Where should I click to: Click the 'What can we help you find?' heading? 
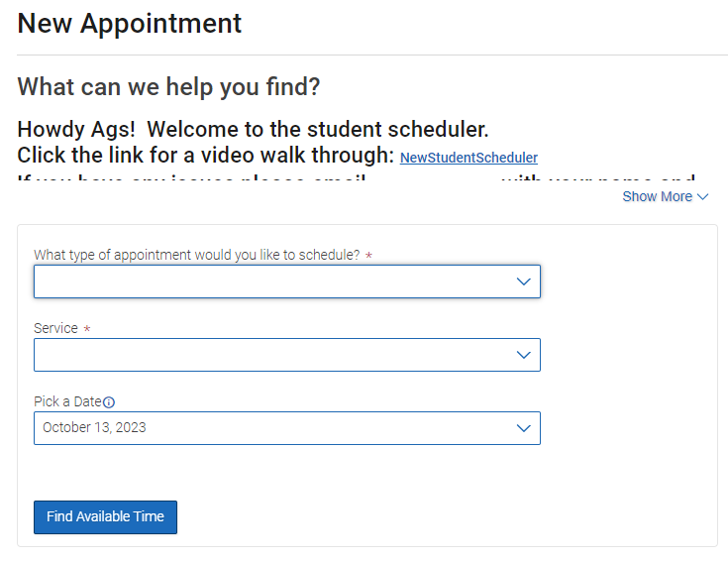pyautogui.click(x=168, y=87)
